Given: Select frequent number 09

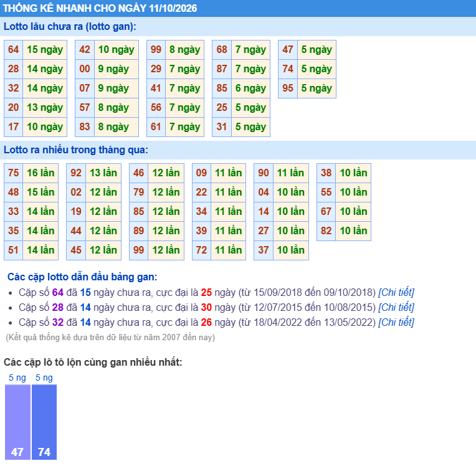Looking at the screenshot, I should point(202,173).
